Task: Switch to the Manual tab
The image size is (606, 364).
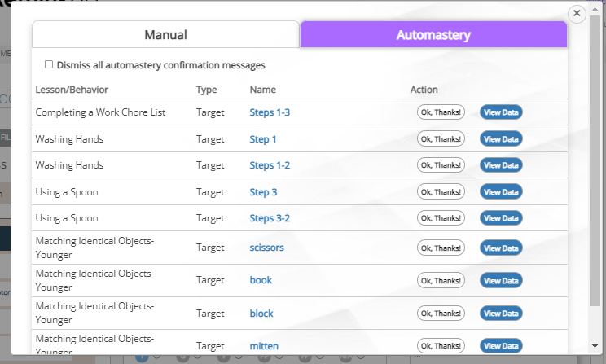Action: click(x=165, y=35)
